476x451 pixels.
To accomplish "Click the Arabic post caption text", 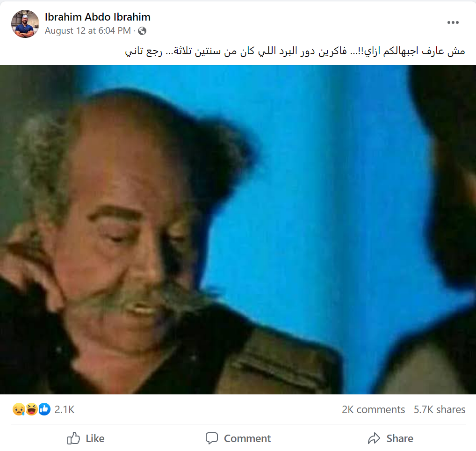I will pyautogui.click(x=295, y=51).
